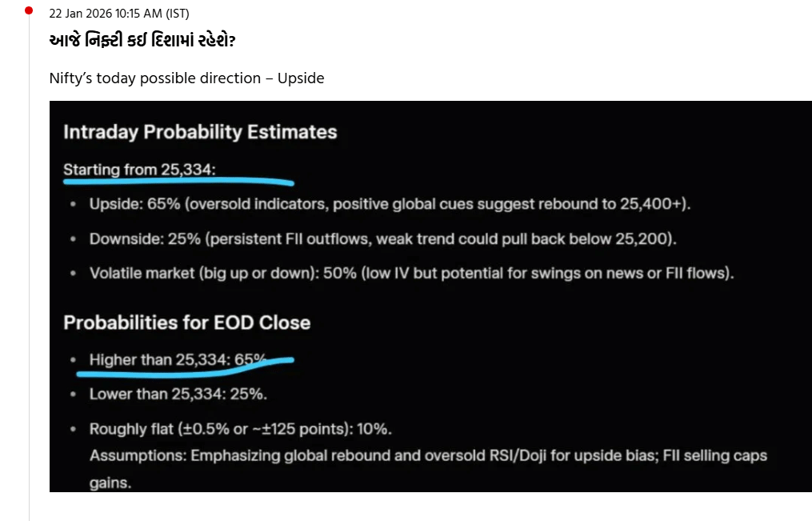Click the "Intraday Probability Estimates" heading in image
The image size is (812, 521).
click(x=200, y=132)
